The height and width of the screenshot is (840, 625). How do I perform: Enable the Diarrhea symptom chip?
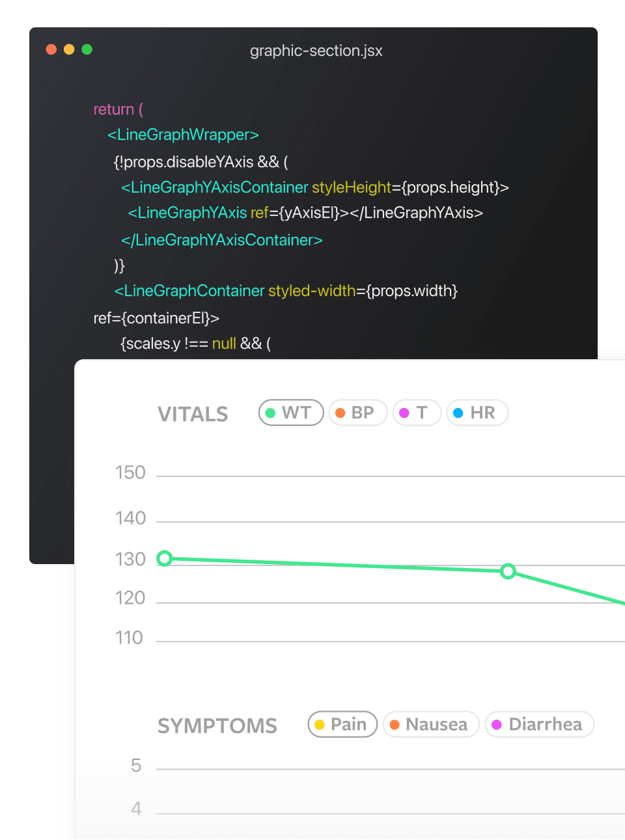pyautogui.click(x=539, y=724)
